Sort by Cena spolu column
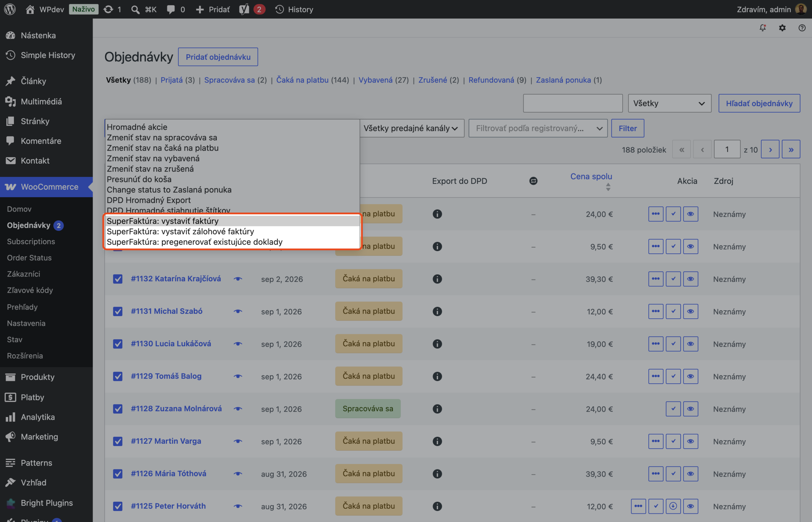Viewport: 812px width, 522px height. click(x=591, y=176)
